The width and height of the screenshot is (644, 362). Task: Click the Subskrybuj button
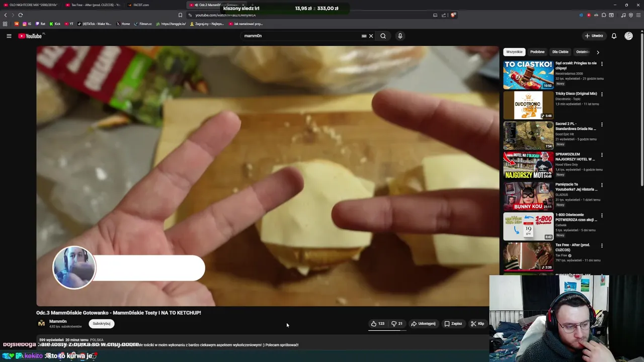click(101, 324)
